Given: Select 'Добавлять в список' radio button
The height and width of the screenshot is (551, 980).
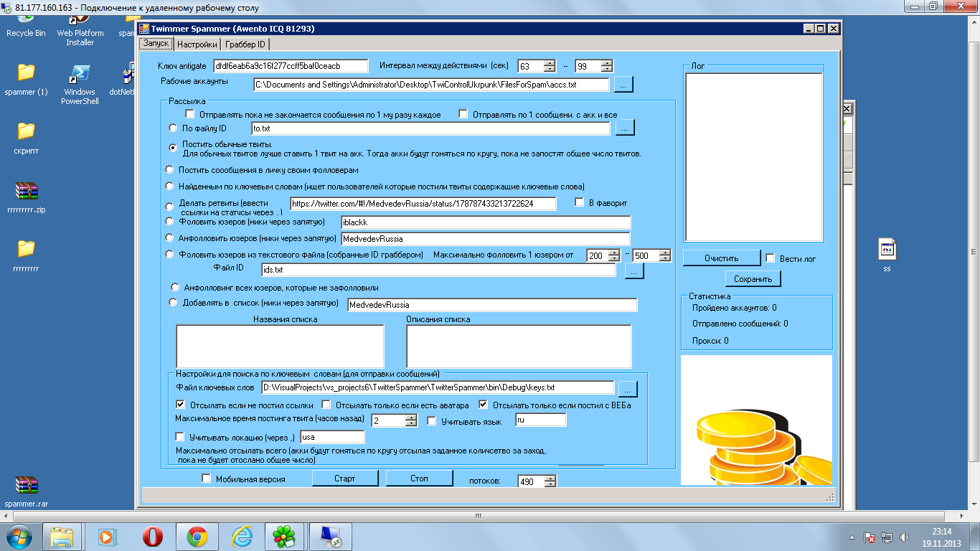Looking at the screenshot, I should 173,303.
